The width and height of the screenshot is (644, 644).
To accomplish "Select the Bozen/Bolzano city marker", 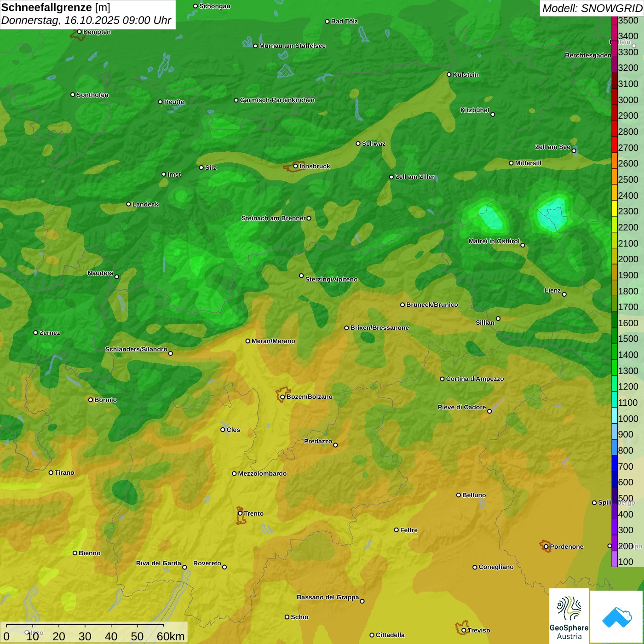I will pyautogui.click(x=283, y=397).
